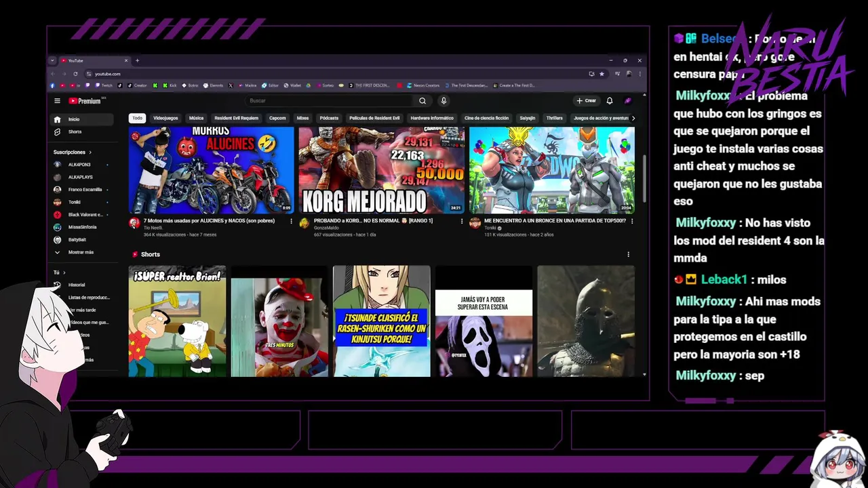Click the YouTube page vertical scrollbar
Screen dimensions: 868x488
point(644,178)
